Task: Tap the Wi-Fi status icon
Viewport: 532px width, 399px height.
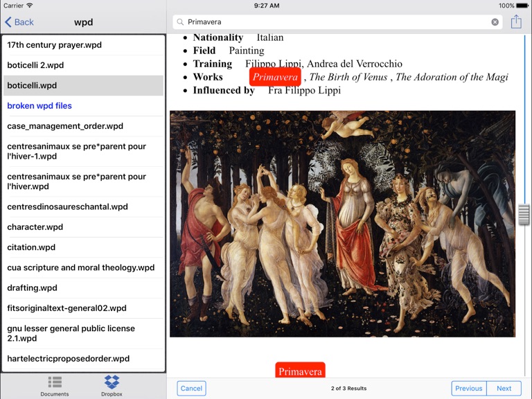Action: (30, 6)
